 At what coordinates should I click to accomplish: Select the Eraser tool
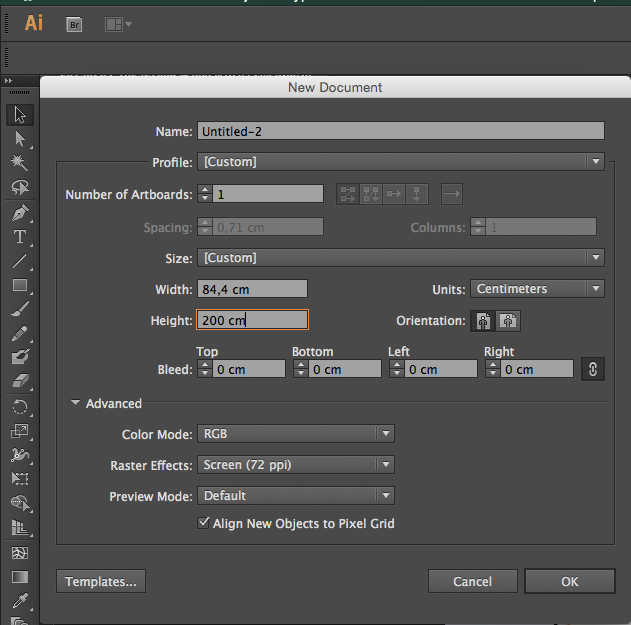[x=20, y=381]
